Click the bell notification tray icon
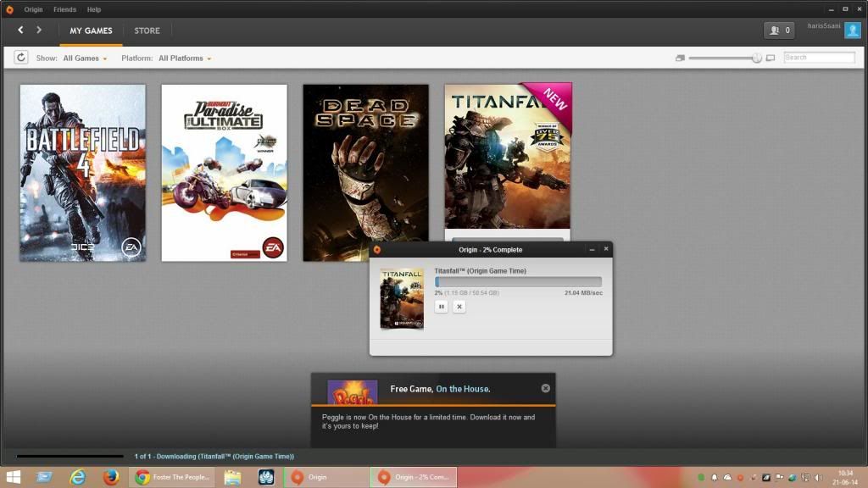 pyautogui.click(x=714, y=477)
